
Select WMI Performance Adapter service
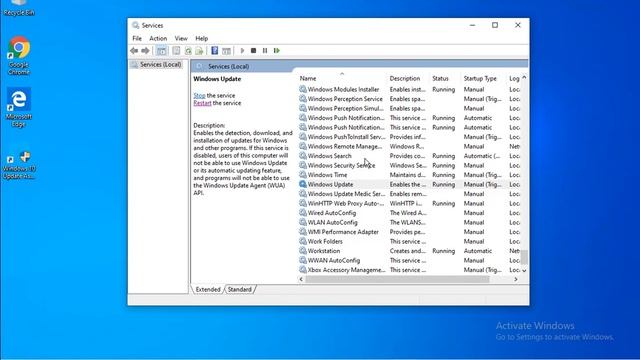[409, 232]
